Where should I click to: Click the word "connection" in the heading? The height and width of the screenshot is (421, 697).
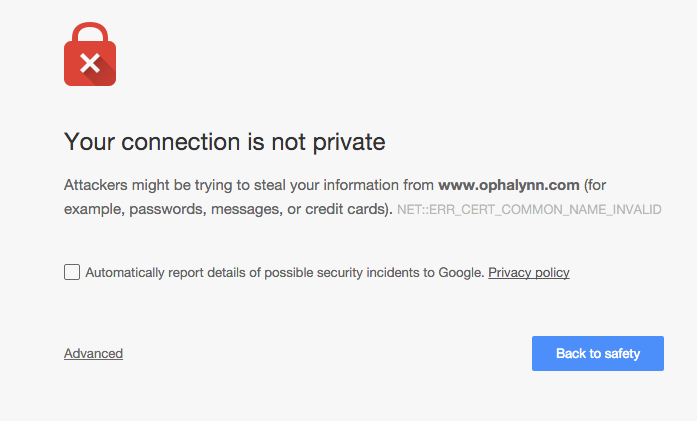tap(180, 142)
